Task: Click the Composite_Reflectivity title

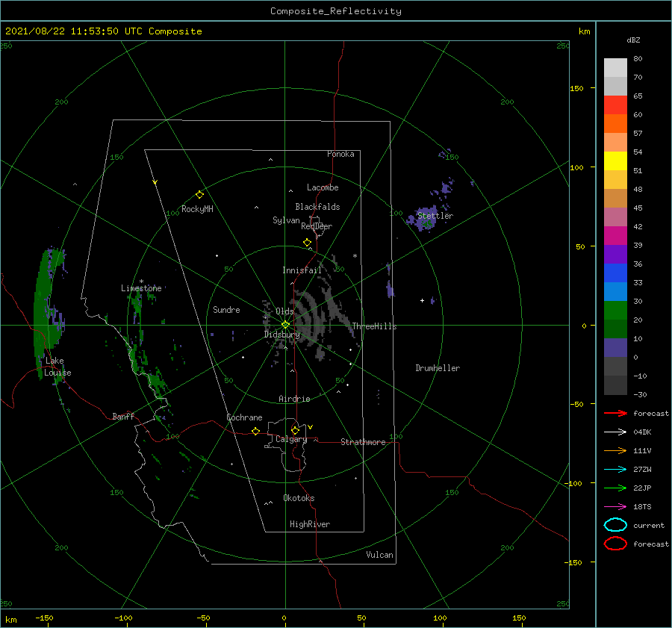Action: tap(335, 11)
